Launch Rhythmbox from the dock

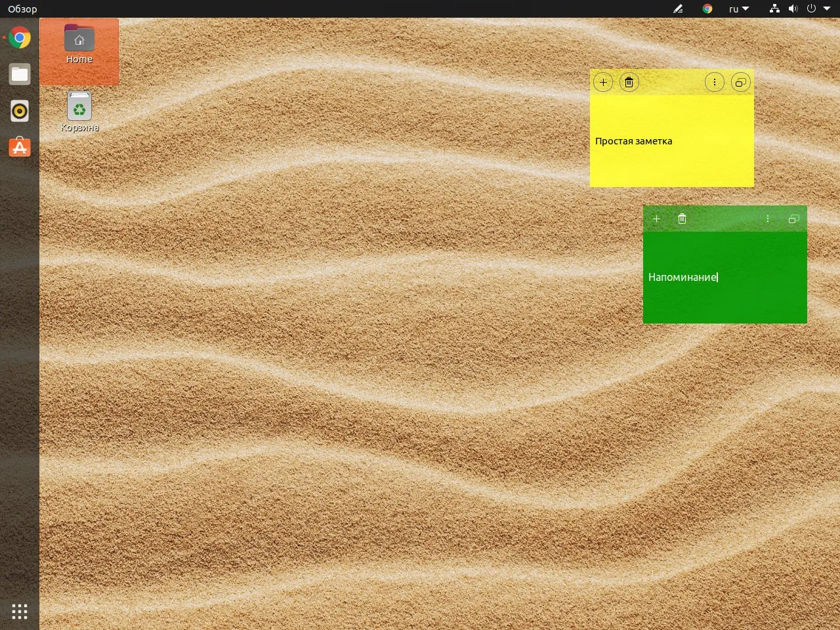point(20,111)
